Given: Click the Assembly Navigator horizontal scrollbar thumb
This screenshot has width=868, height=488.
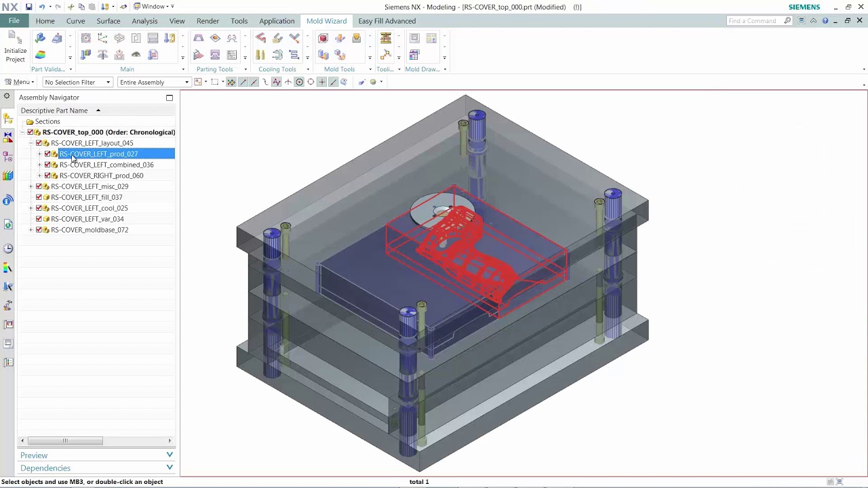Looking at the screenshot, I should [66, 441].
